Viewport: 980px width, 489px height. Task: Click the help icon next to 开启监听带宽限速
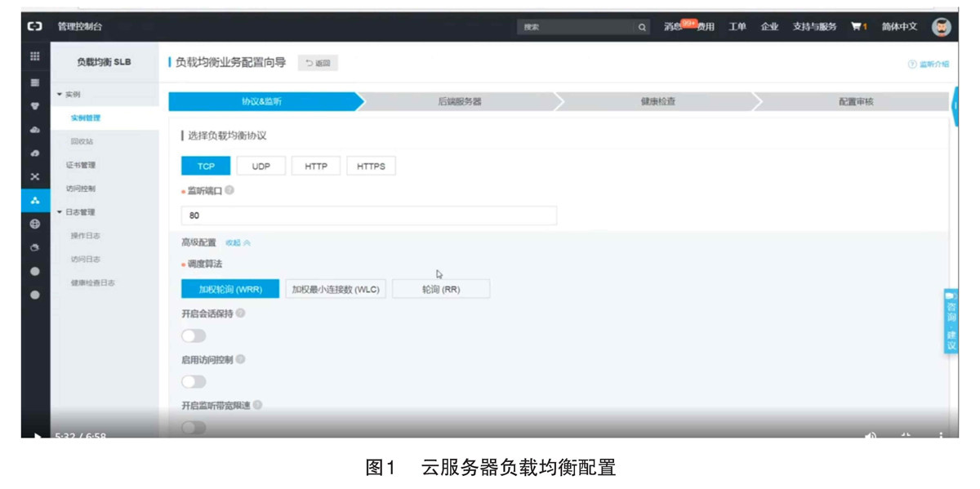[x=257, y=405]
